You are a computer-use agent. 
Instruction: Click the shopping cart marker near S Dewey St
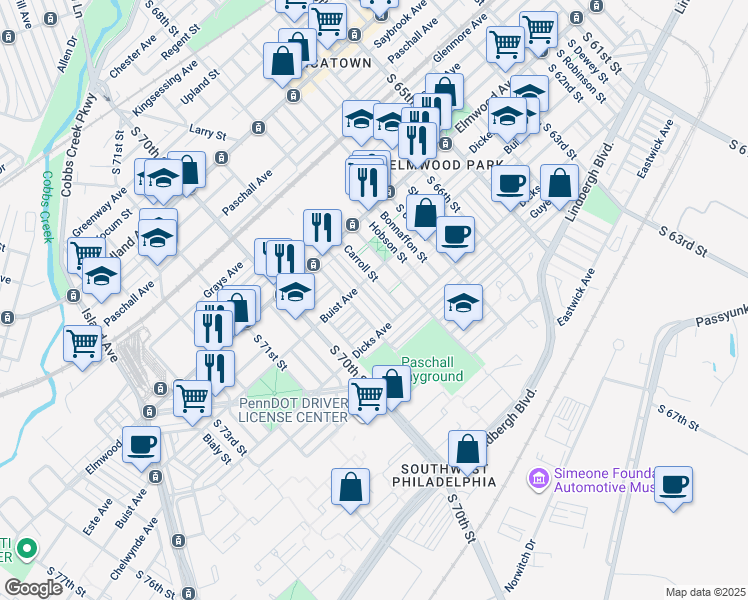[x=539, y=33]
